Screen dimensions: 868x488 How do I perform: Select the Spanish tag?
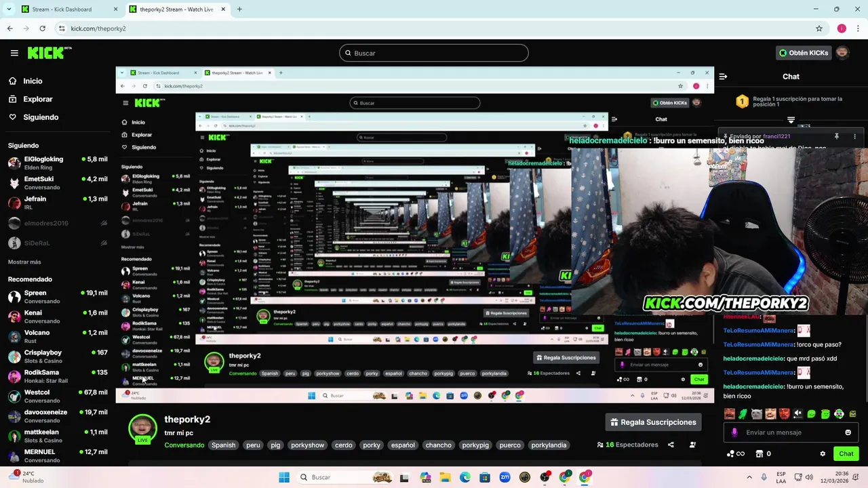[223, 445]
